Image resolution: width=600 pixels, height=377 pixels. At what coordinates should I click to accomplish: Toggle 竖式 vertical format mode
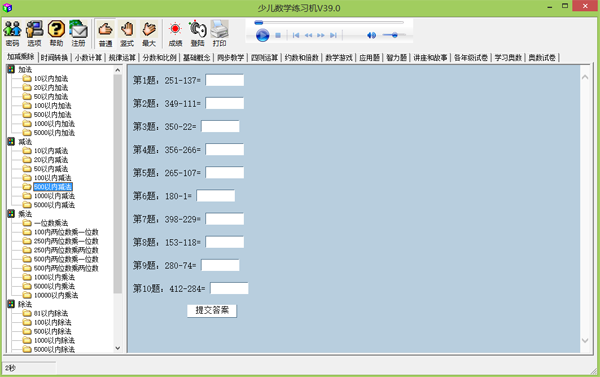coord(127,33)
